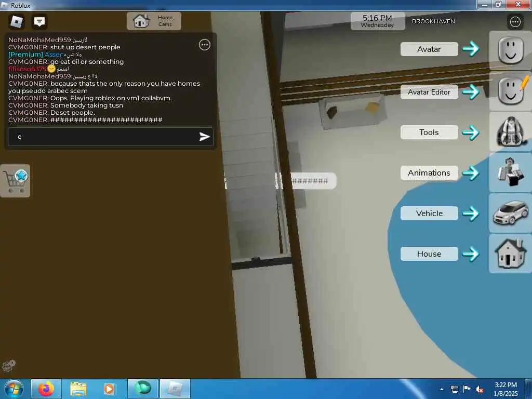Open the Roblox main menu icon

[16, 21]
